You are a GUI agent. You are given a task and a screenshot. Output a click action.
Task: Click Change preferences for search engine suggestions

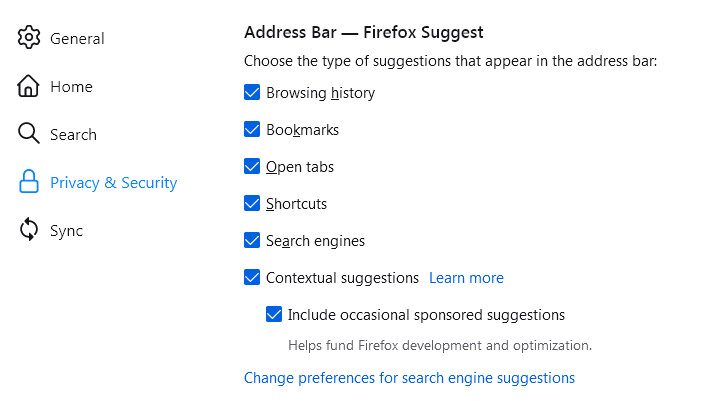409,378
